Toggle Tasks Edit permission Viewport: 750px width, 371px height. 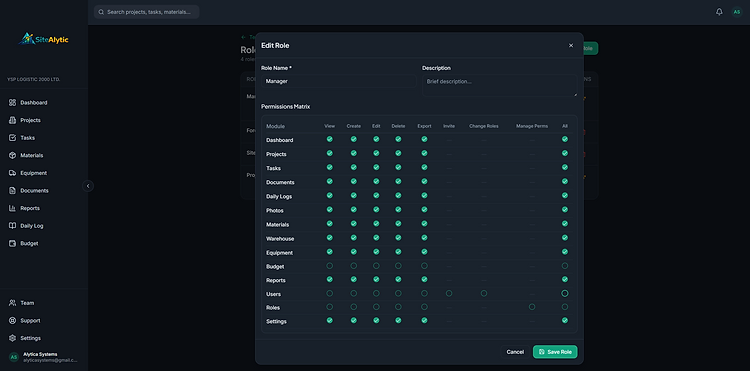pyautogui.click(x=376, y=167)
